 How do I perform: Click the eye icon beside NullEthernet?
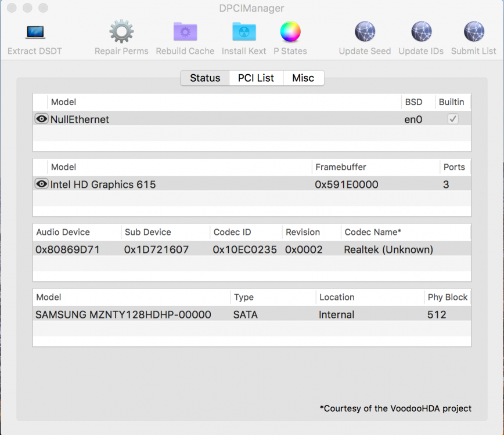pyautogui.click(x=41, y=119)
